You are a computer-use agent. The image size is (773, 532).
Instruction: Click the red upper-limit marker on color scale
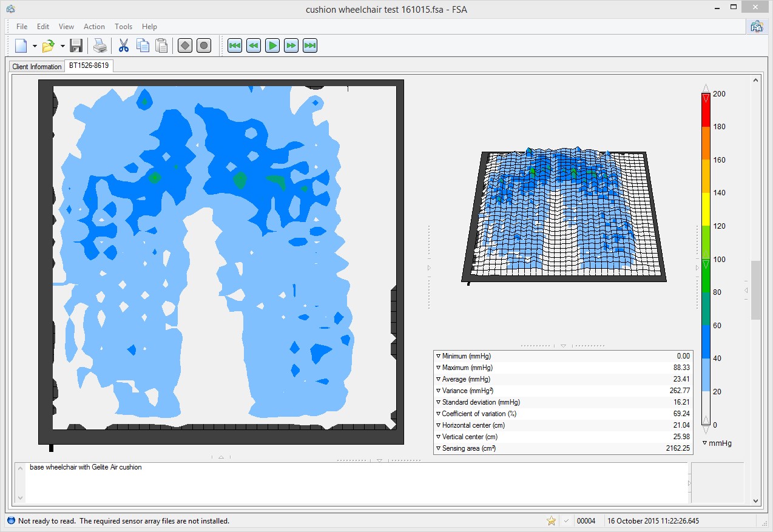pos(705,97)
